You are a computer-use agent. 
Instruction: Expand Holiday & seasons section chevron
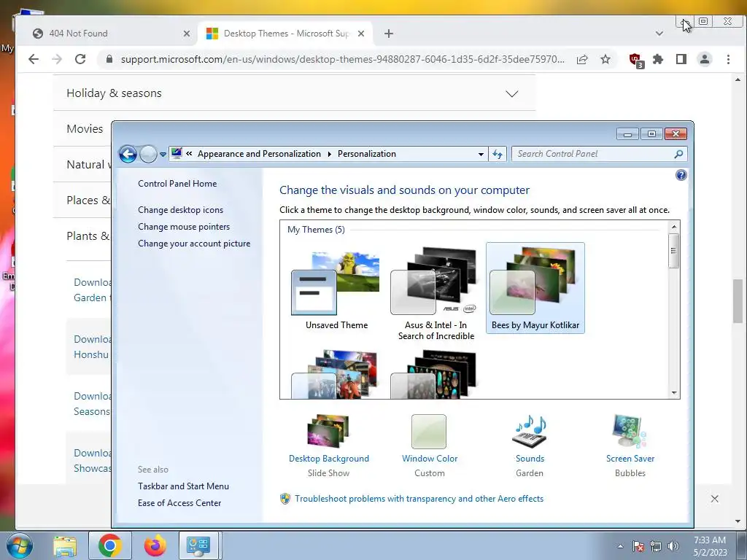pyautogui.click(x=511, y=93)
